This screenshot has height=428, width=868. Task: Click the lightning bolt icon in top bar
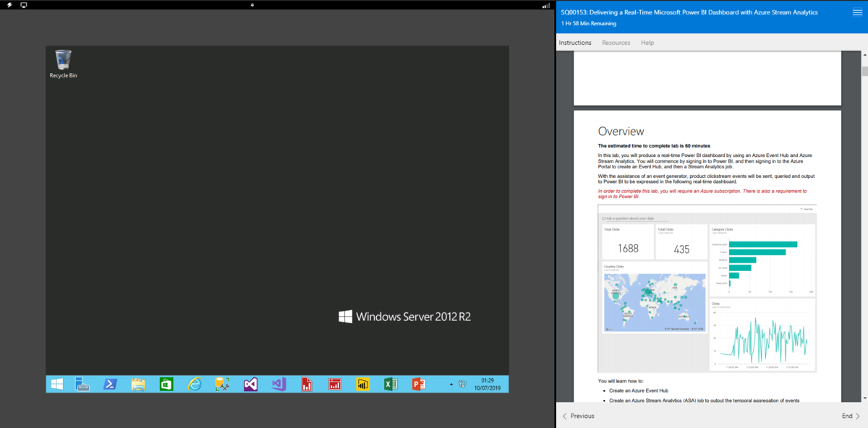coord(9,5)
